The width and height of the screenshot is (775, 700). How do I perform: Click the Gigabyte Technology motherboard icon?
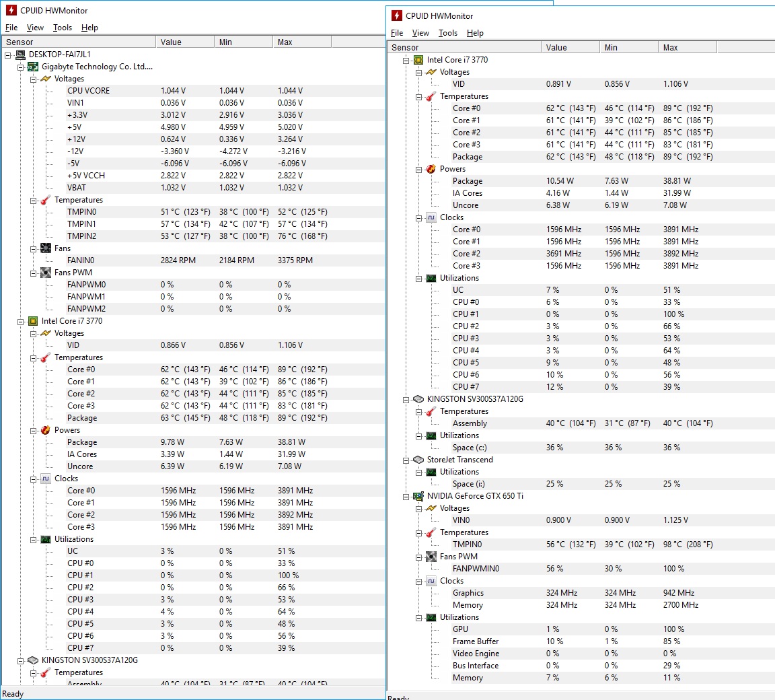coord(33,67)
